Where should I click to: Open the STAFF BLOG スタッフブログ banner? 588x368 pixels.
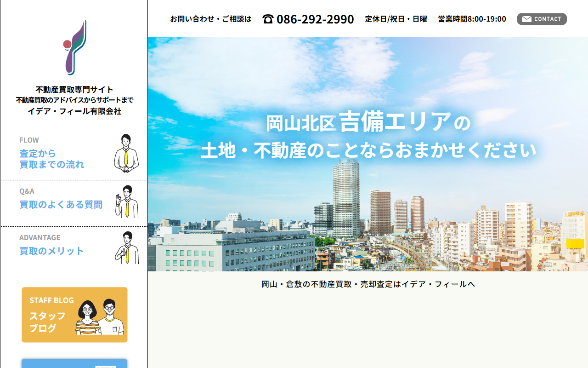(x=74, y=315)
